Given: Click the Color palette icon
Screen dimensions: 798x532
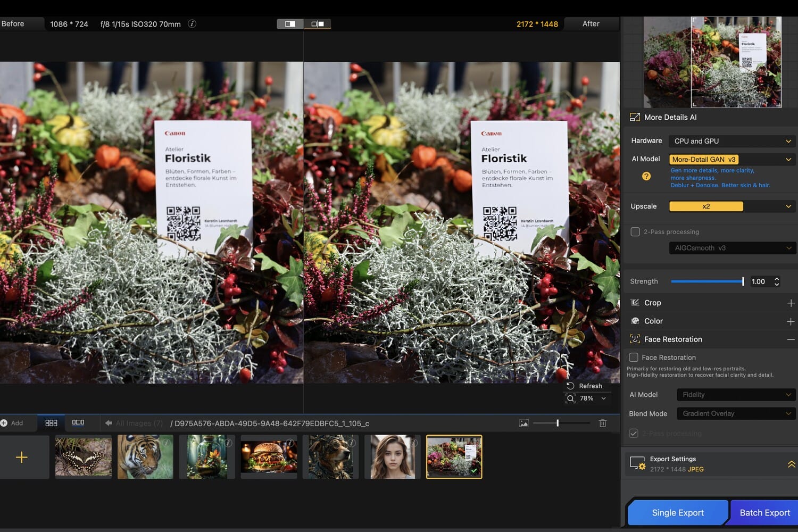Looking at the screenshot, I should point(635,321).
